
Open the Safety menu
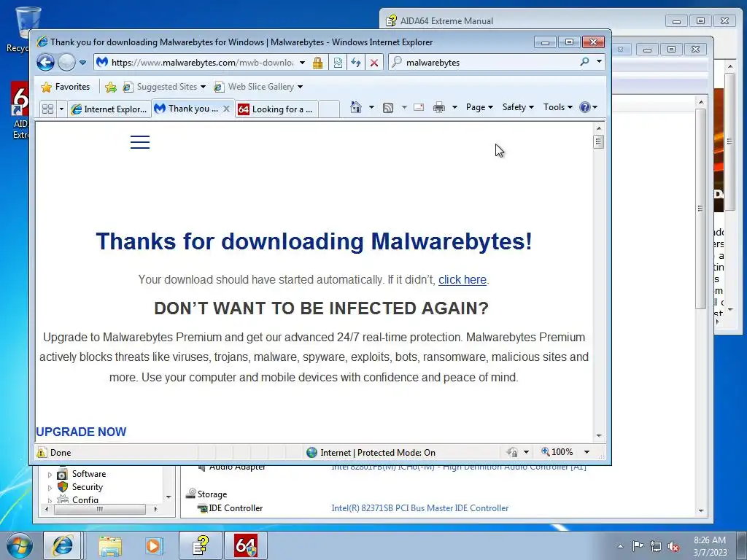[x=519, y=107]
